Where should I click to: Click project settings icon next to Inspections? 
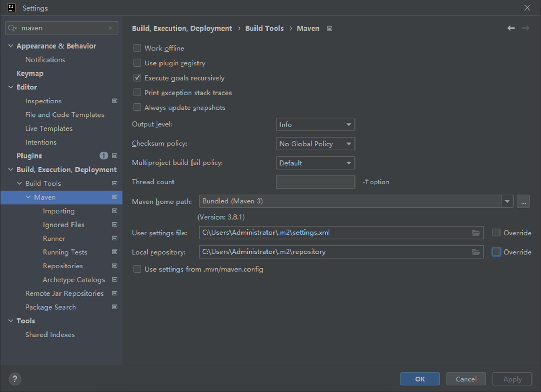click(114, 101)
